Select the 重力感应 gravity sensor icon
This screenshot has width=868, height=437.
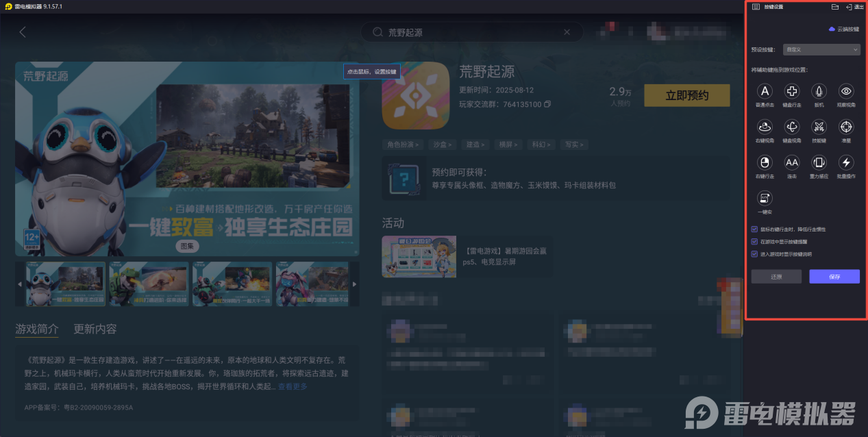(819, 163)
